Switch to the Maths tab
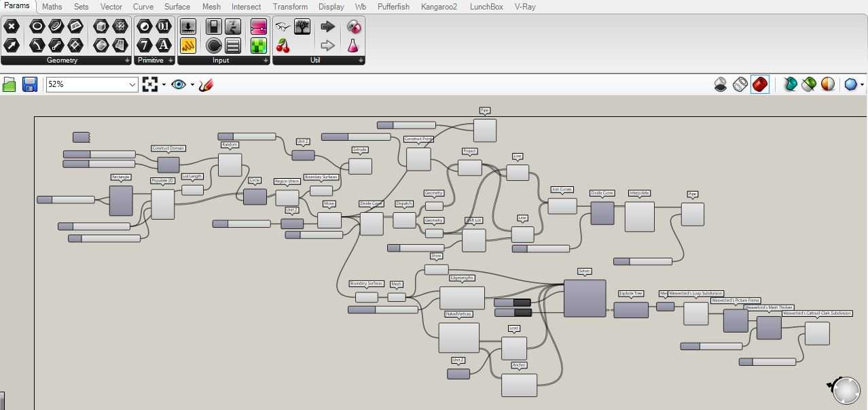Image resolution: width=868 pixels, height=410 pixels. pos(52,7)
